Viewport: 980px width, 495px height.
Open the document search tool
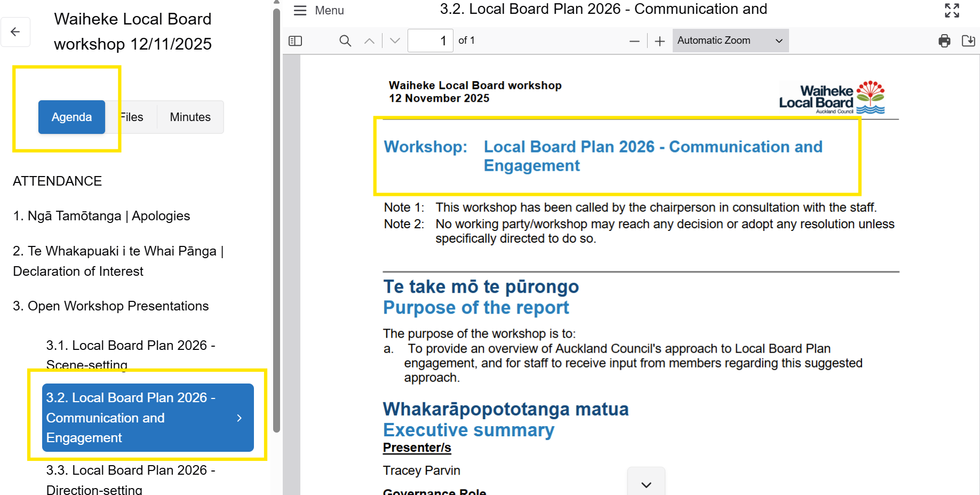345,41
